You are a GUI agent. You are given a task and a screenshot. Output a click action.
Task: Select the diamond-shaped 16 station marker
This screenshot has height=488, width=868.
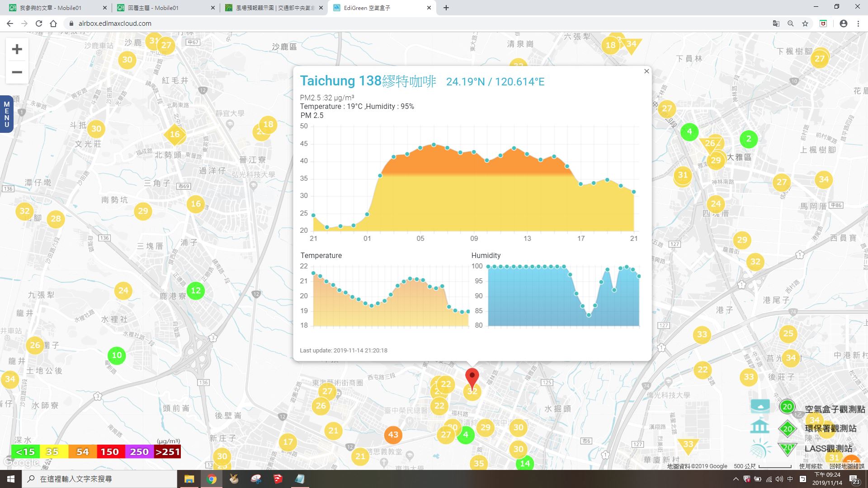coord(175,134)
